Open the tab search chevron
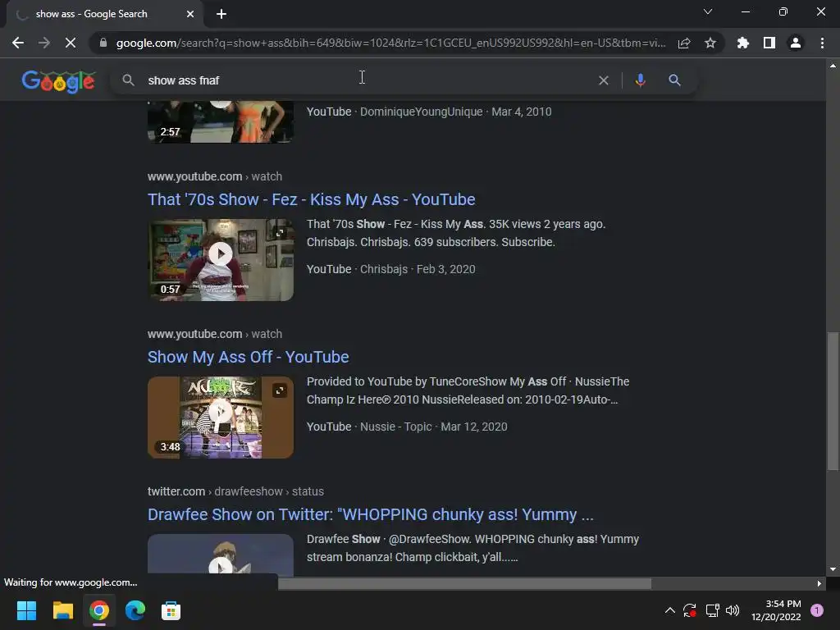 [x=708, y=11]
